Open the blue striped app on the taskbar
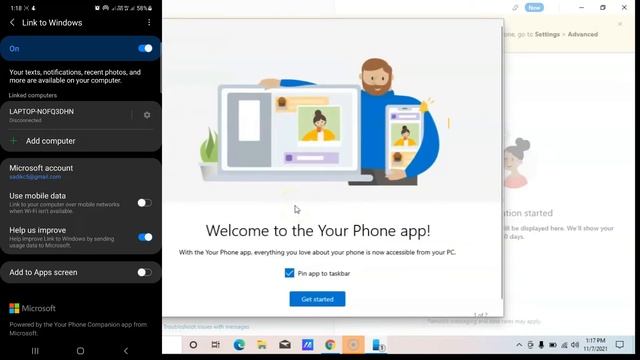 [x=307, y=345]
